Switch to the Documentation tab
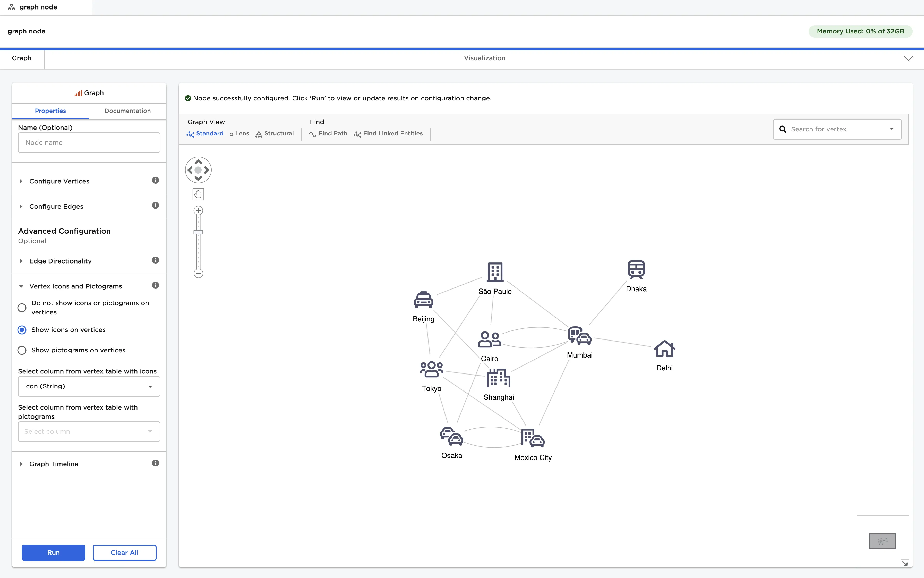 tap(127, 111)
